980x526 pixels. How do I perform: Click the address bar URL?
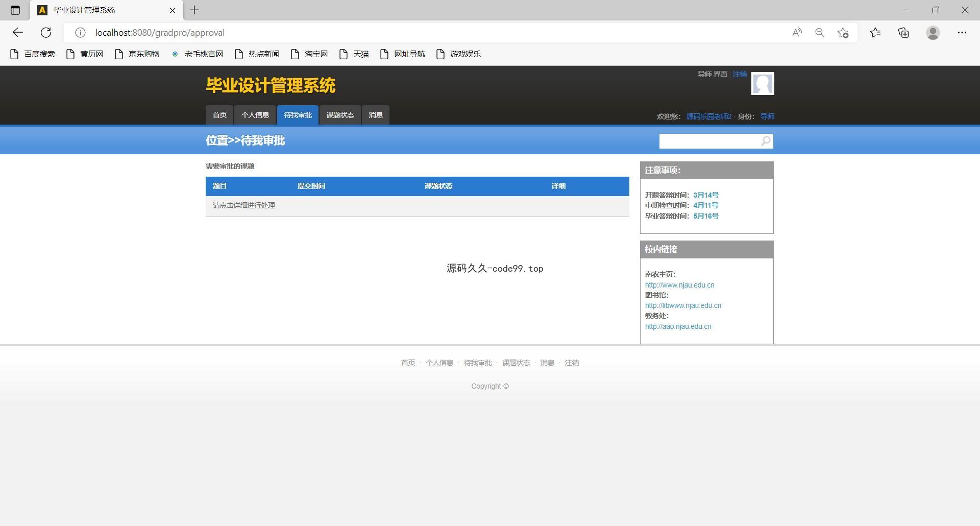160,33
